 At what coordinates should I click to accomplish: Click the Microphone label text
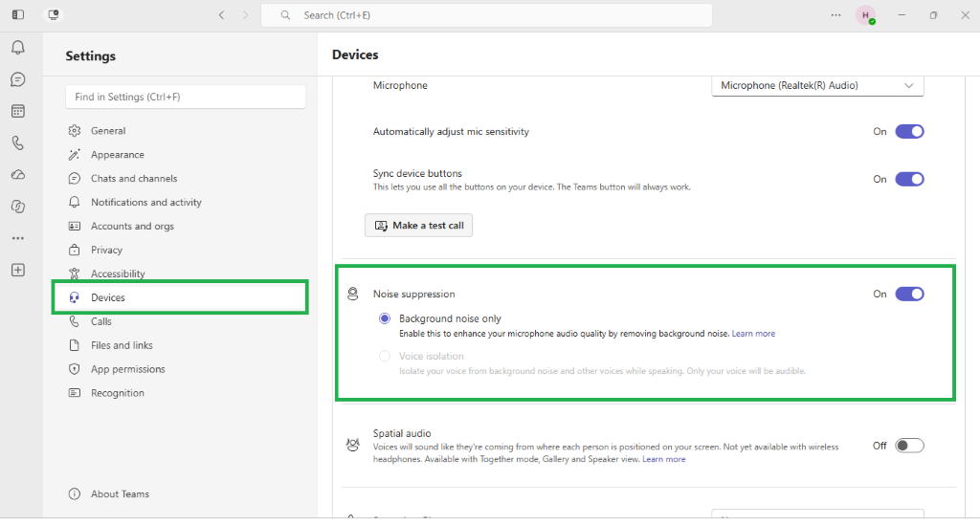pos(400,85)
